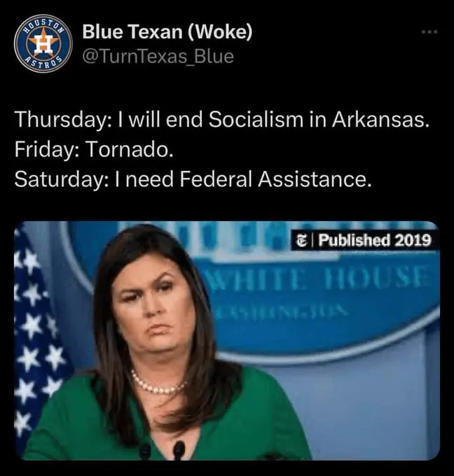Click the word Arkansas in the tweet
Image resolution: width=454 pixels, height=476 pixels.
pos(380,119)
